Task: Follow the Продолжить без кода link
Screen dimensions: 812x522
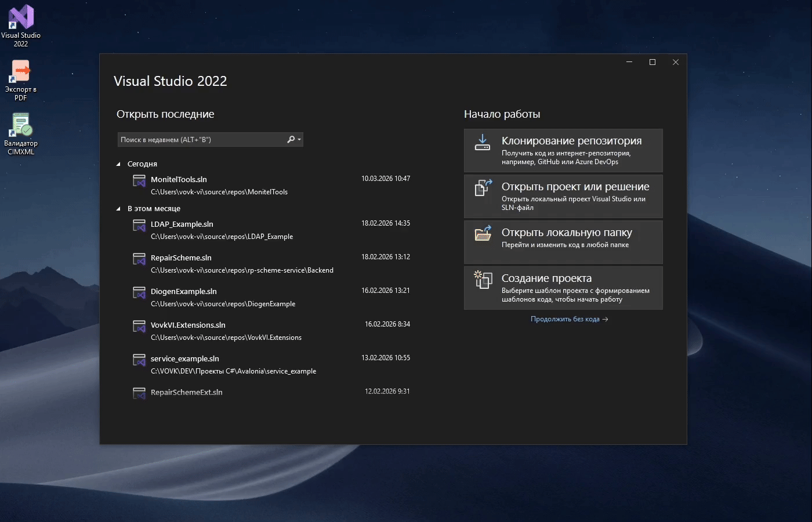Action: [x=569, y=319]
